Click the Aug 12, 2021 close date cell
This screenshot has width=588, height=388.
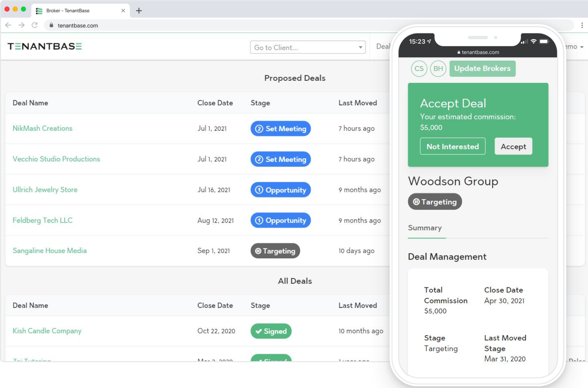point(216,220)
